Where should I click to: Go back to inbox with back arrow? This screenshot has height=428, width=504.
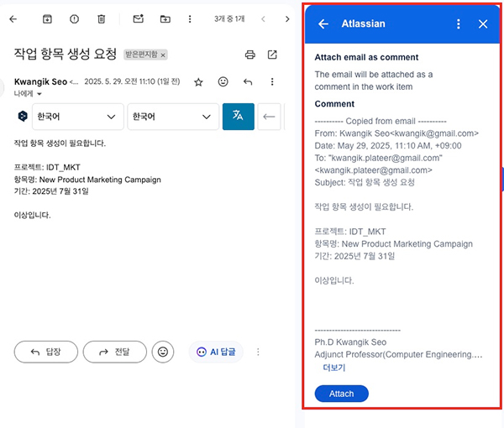pos(13,19)
